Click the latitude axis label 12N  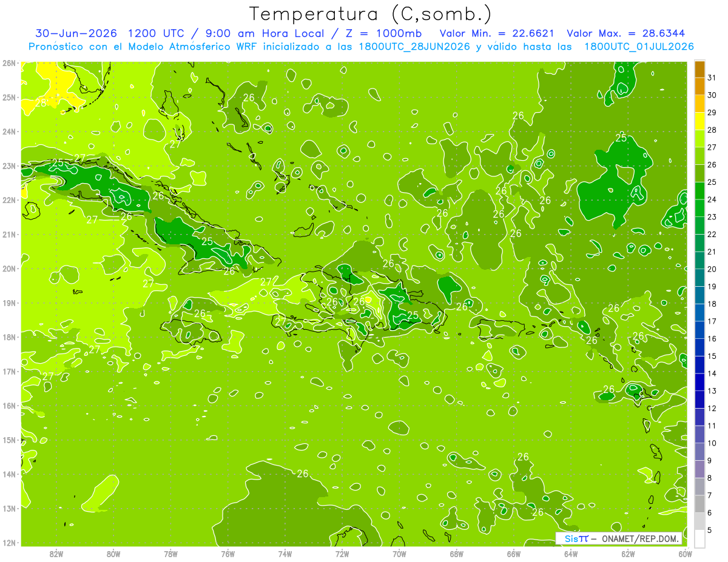(x=9, y=542)
